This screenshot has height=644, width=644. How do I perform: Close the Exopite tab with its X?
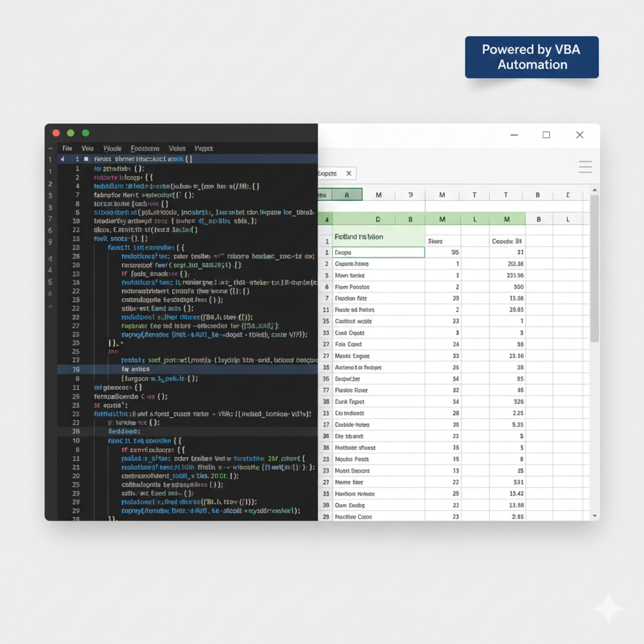click(x=349, y=173)
